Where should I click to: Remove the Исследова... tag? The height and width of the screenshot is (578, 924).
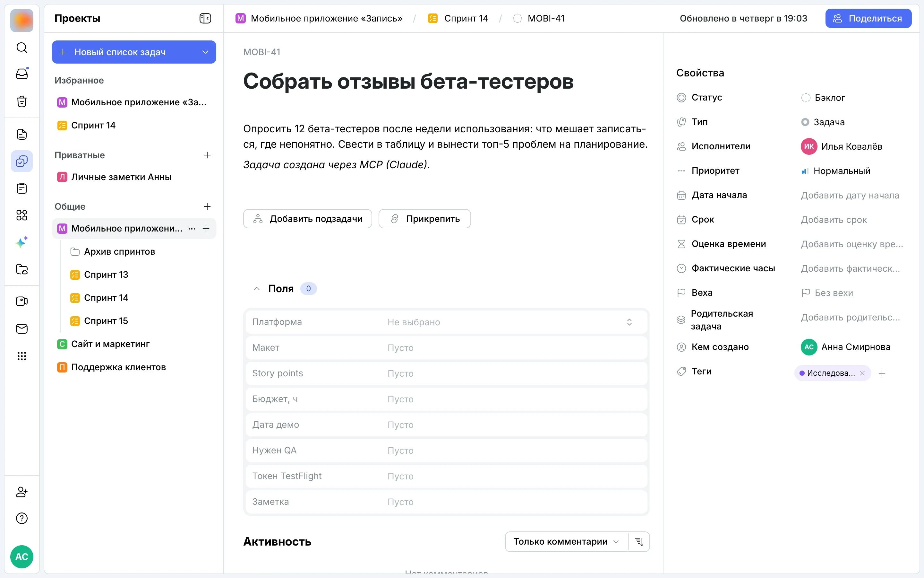pos(862,373)
